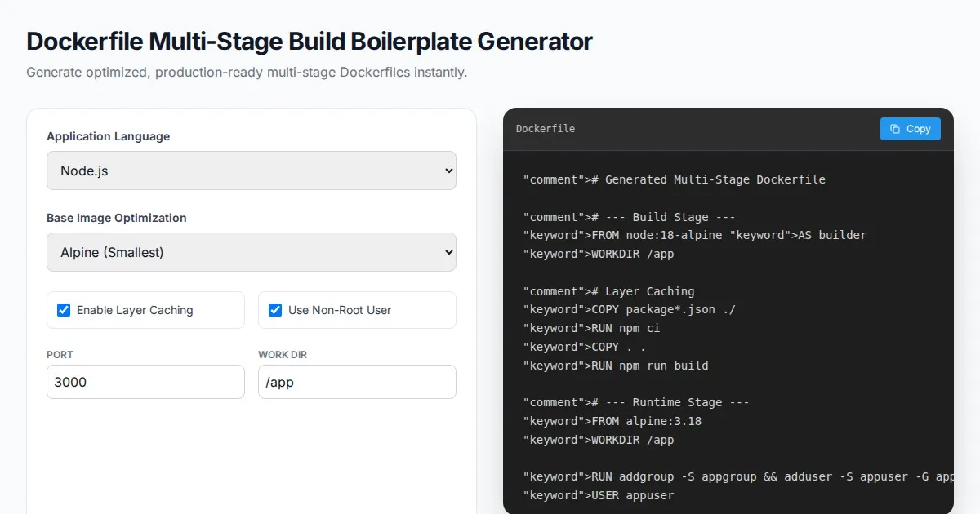980x514 pixels.
Task: Select the 'RUN npm ci' line
Action: point(591,328)
